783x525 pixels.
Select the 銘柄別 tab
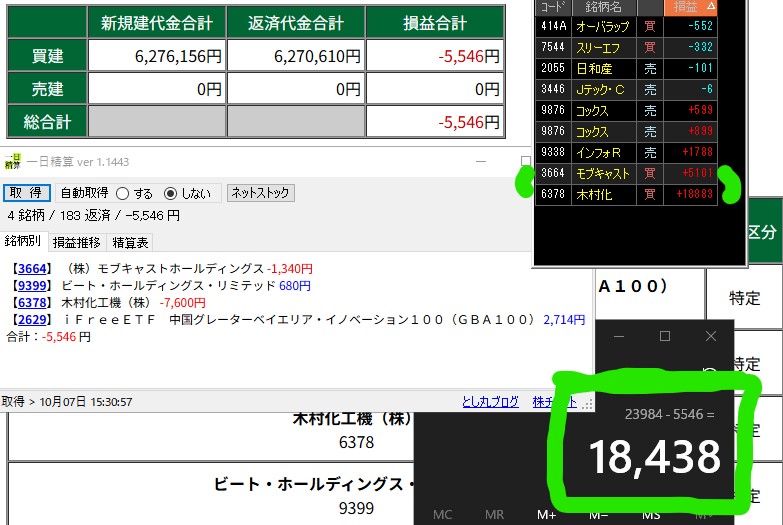coord(24,242)
